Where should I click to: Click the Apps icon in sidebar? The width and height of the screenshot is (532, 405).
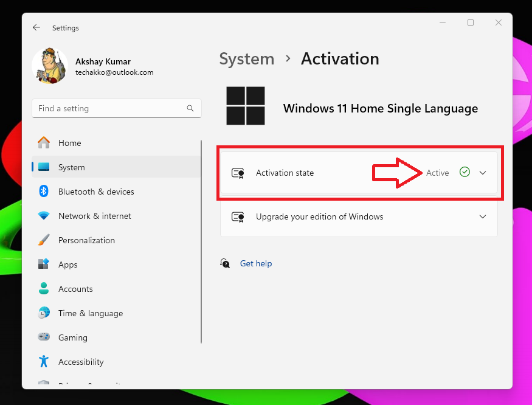44,265
